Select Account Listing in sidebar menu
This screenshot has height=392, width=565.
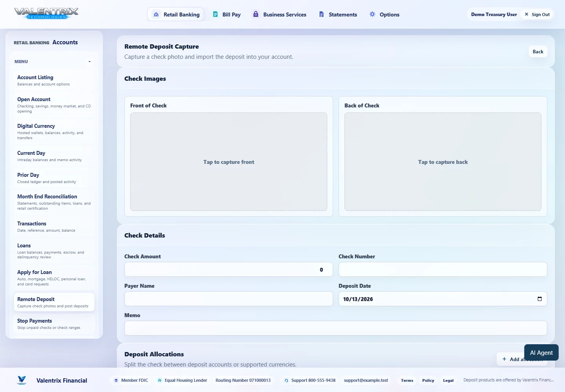pos(54,80)
